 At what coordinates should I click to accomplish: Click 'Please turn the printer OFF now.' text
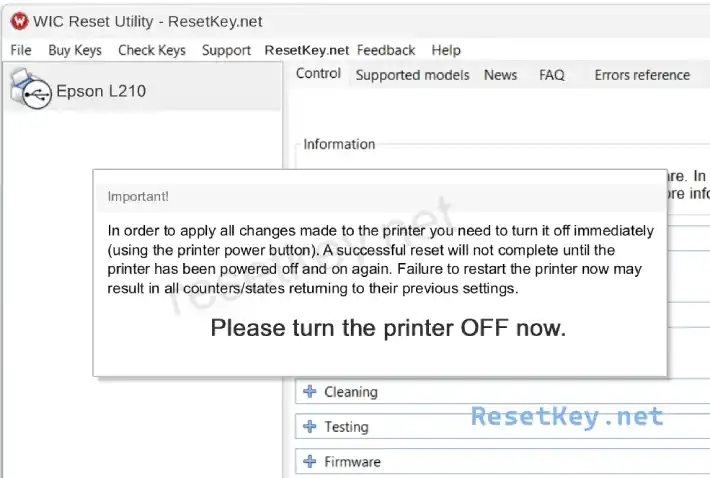[389, 328]
